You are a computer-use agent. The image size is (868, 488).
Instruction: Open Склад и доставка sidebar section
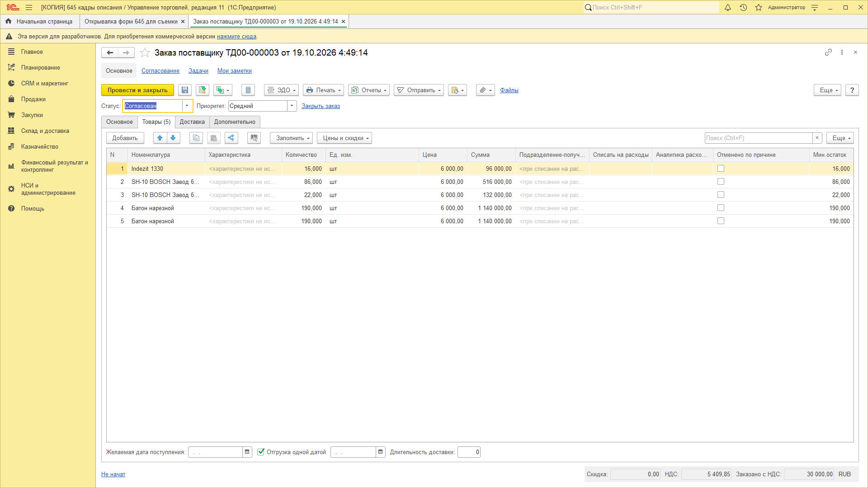tap(45, 131)
